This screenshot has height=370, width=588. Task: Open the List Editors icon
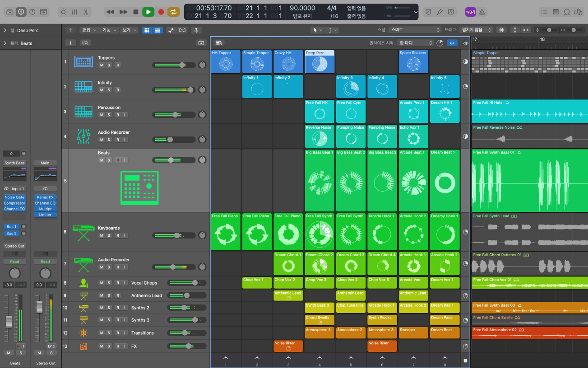pyautogui.click(x=544, y=12)
